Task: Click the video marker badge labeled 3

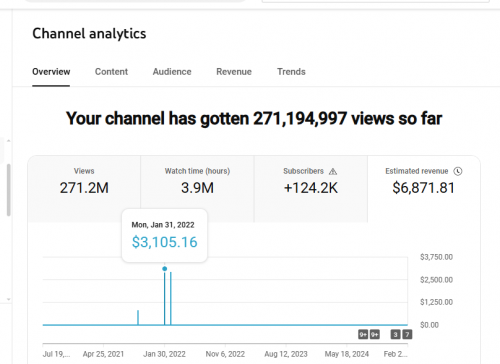Action: (395, 334)
